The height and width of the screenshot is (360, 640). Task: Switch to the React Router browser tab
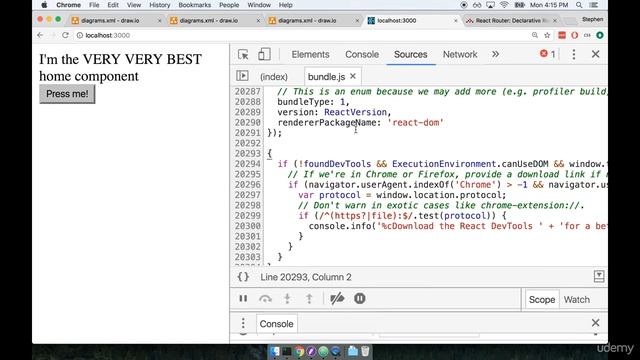click(x=511, y=20)
